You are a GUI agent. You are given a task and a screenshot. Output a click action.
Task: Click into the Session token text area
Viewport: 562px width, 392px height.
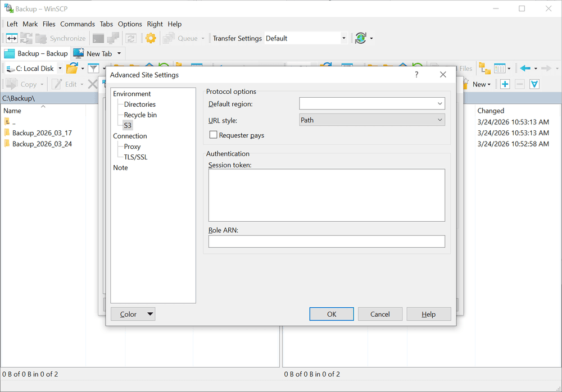(x=327, y=195)
